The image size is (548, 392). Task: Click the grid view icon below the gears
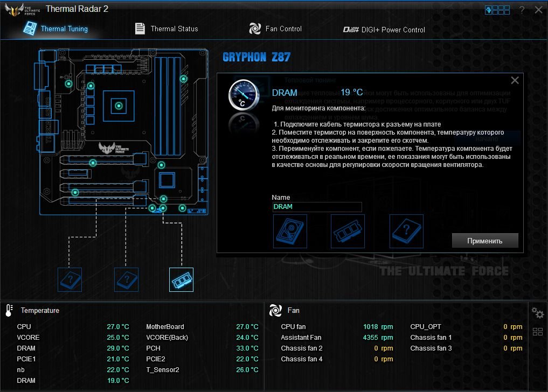[x=538, y=332]
